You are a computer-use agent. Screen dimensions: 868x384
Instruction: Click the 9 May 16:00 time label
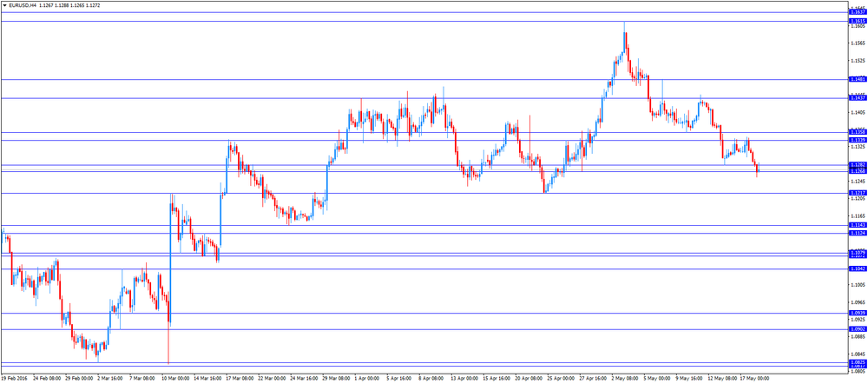click(x=688, y=379)
